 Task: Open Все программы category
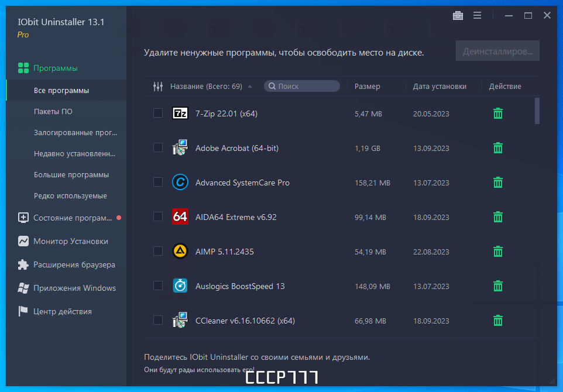(67, 91)
